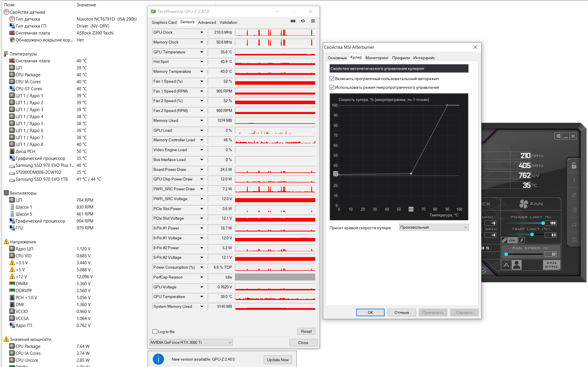The image size is (588, 367).
Task: Toggle the firmware control mode checkbox
Action: 332,87
